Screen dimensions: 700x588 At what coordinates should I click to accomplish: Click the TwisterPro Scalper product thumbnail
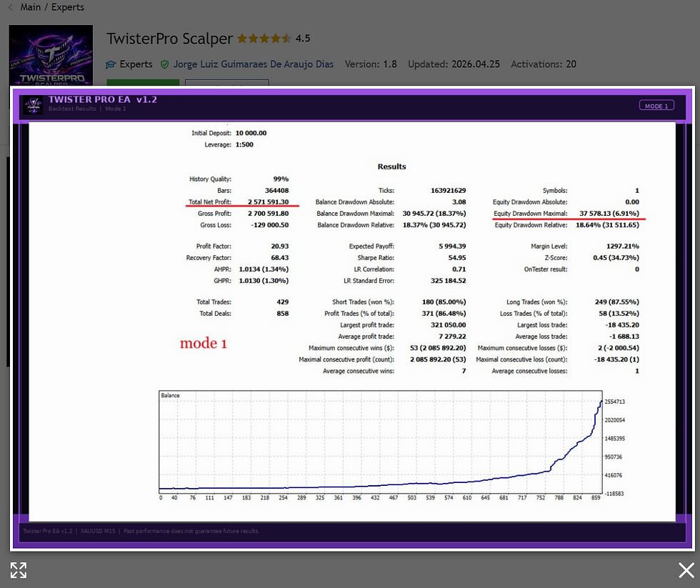51,55
